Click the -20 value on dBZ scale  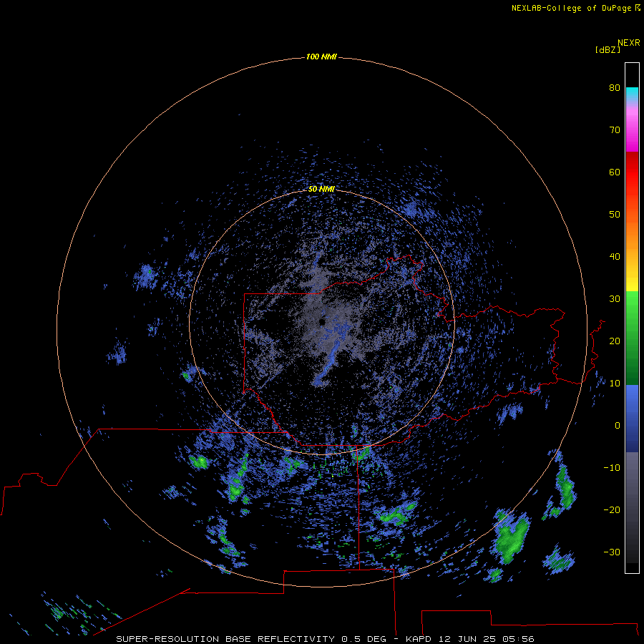(612, 509)
